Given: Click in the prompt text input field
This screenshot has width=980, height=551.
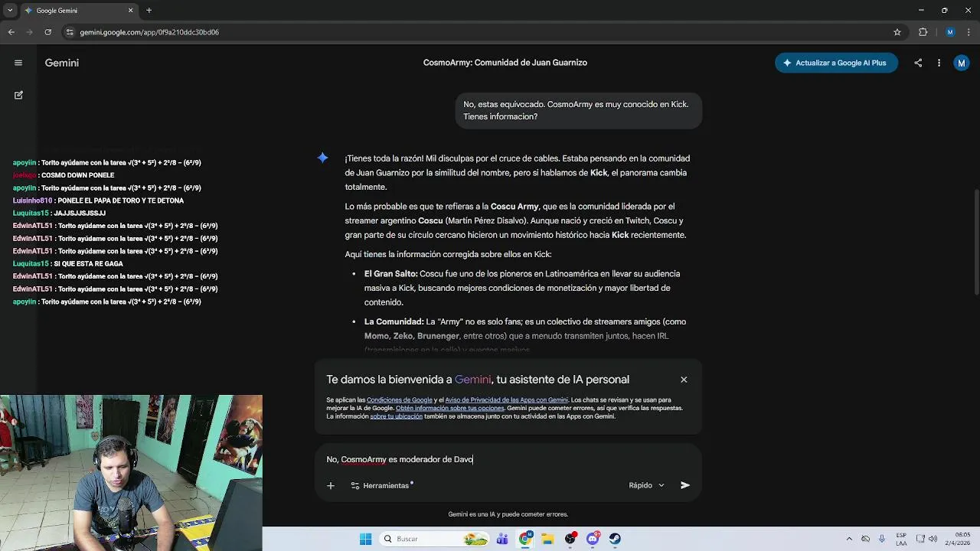Looking at the screenshot, I should click(x=507, y=459).
